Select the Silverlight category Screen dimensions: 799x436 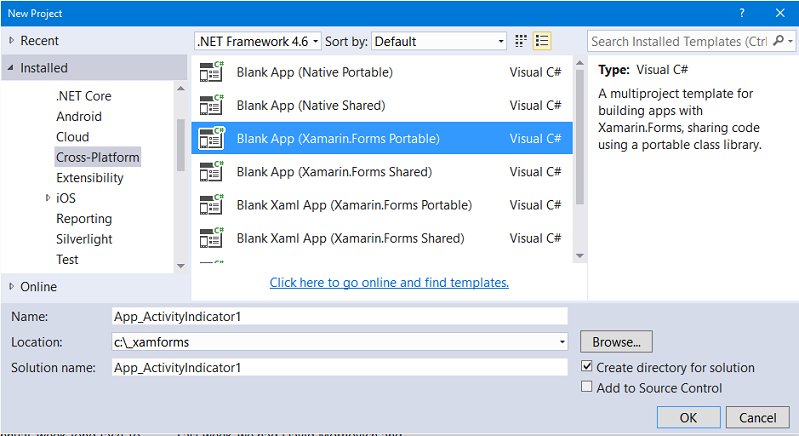[x=84, y=239]
